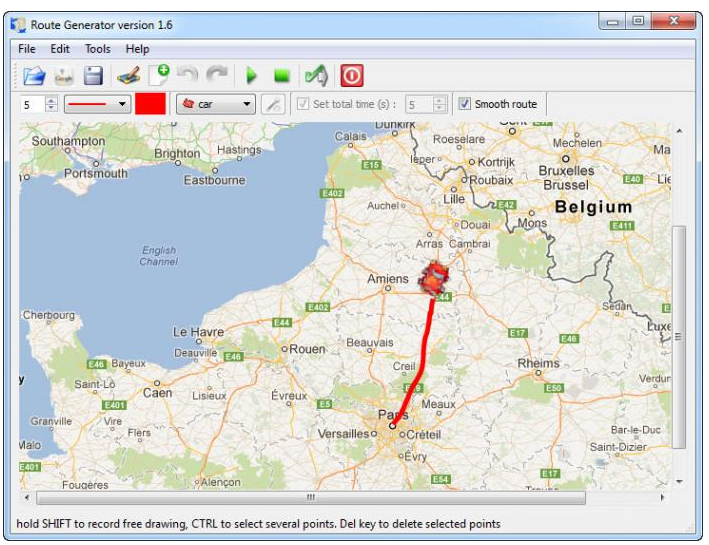Create a new route with plus page icon
The image size is (709, 545).
click(159, 75)
